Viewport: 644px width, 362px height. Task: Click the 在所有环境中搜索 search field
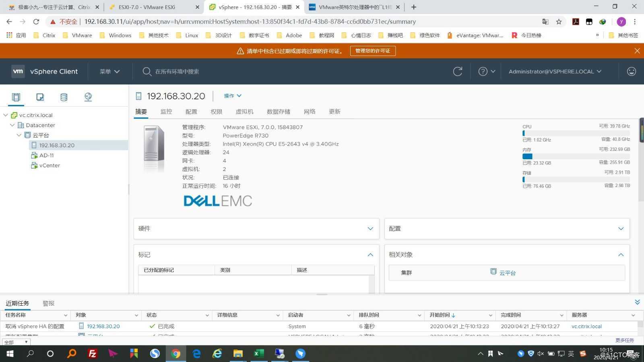click(177, 72)
